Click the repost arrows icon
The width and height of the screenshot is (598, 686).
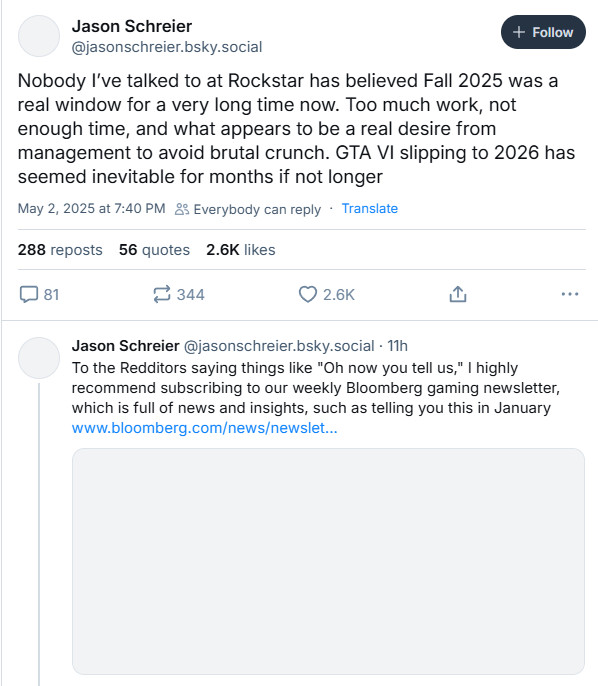161,294
